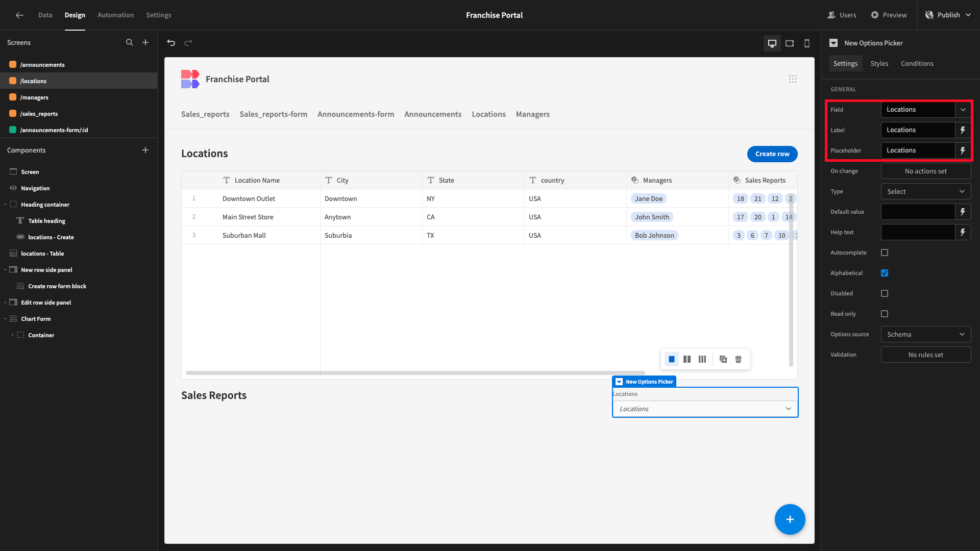Switch to mobile preview mode
Image resolution: width=980 pixels, height=551 pixels.
click(x=807, y=43)
